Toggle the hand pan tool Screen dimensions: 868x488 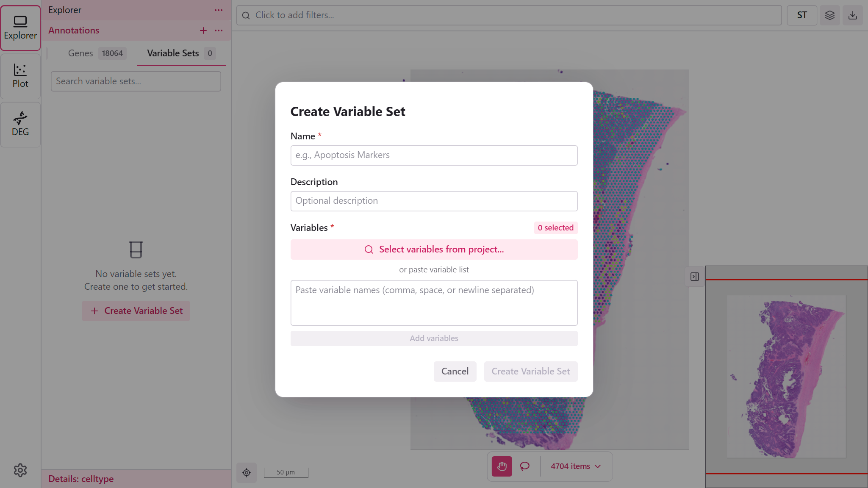pos(502,466)
